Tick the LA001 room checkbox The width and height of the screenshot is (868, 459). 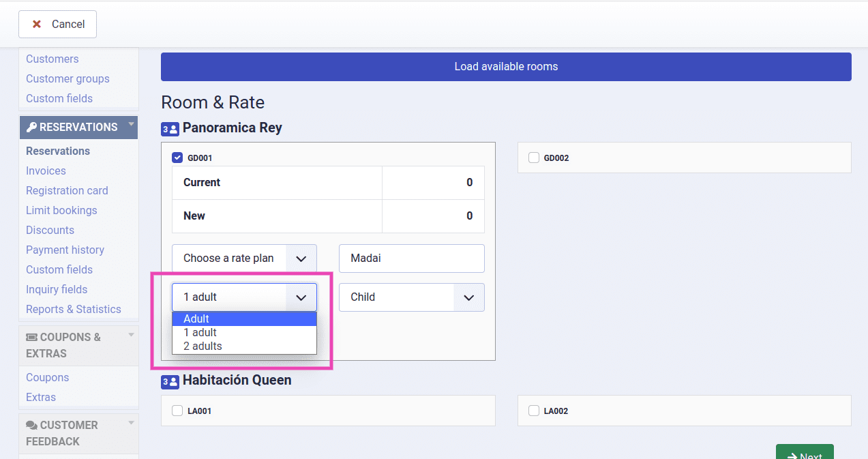(177, 411)
